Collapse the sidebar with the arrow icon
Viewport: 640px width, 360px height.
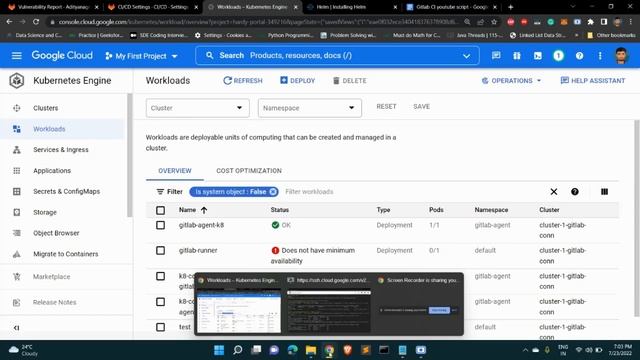(16, 328)
